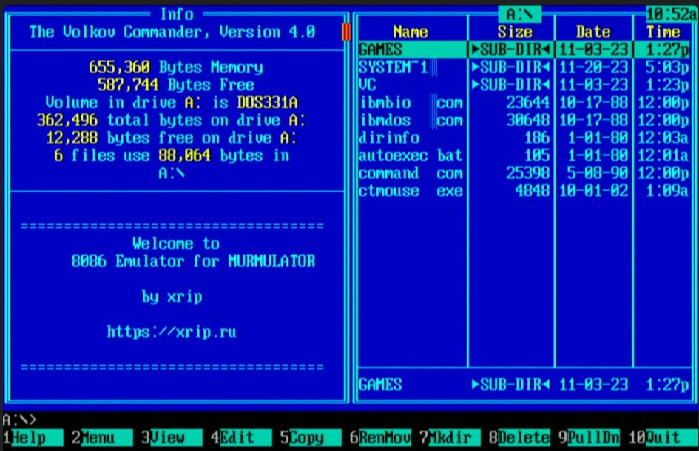Image resolution: width=699 pixels, height=451 pixels.
Task: Click time 12:03a of dirinfo
Action: pos(663,138)
